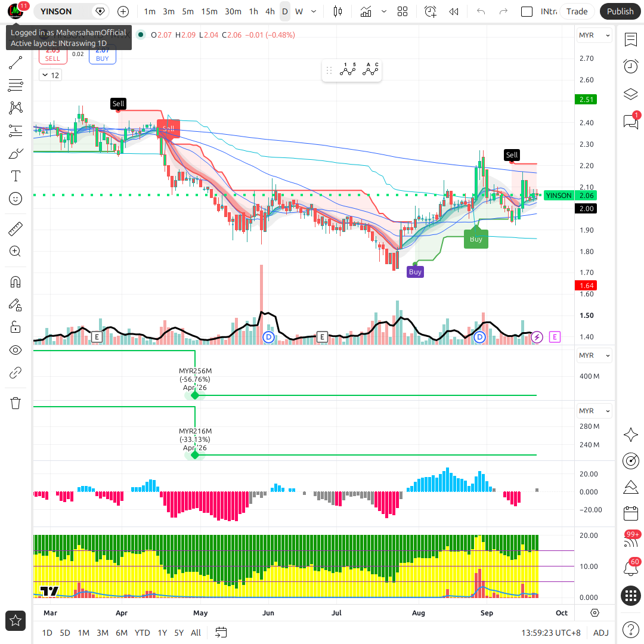Click the Publish button
Image resolution: width=644 pixels, height=644 pixels.
pos(620,11)
